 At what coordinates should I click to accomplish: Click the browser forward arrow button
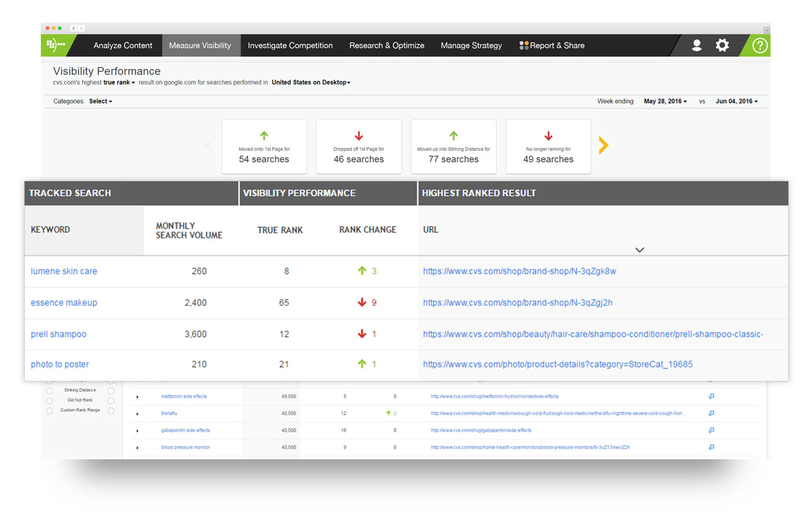81,28
